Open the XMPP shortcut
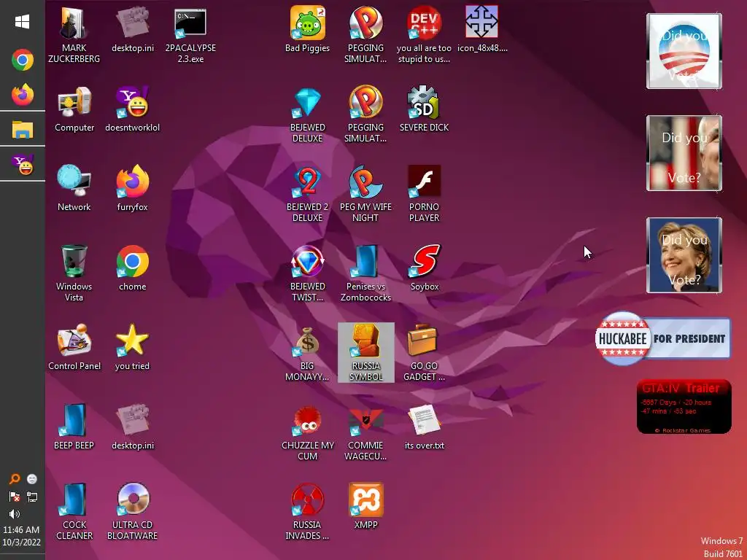 (x=366, y=507)
